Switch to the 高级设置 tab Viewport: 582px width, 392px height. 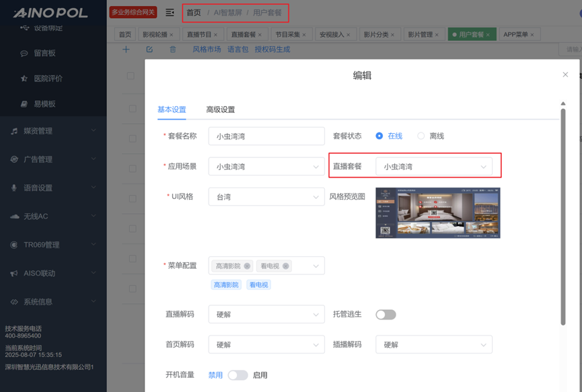pos(220,110)
